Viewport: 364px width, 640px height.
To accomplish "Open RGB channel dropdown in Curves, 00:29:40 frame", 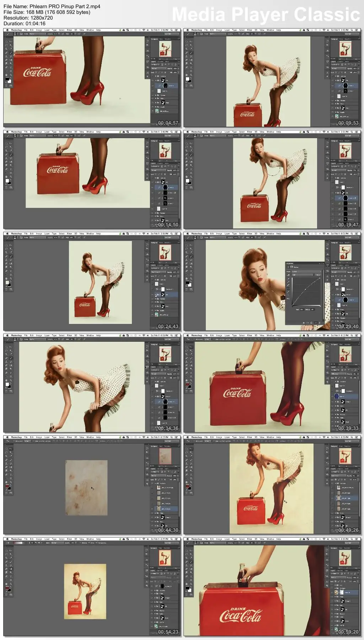I will pyautogui.click(x=303, y=275).
